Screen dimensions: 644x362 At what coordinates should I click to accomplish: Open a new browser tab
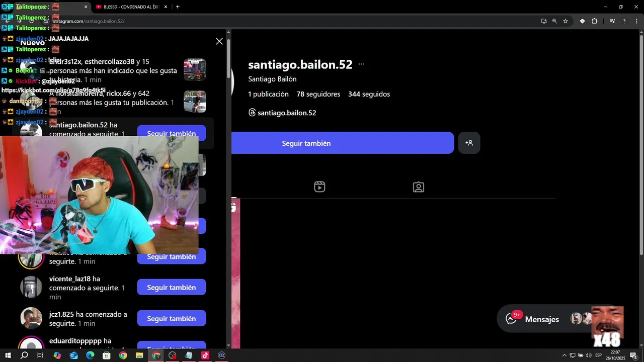click(178, 7)
